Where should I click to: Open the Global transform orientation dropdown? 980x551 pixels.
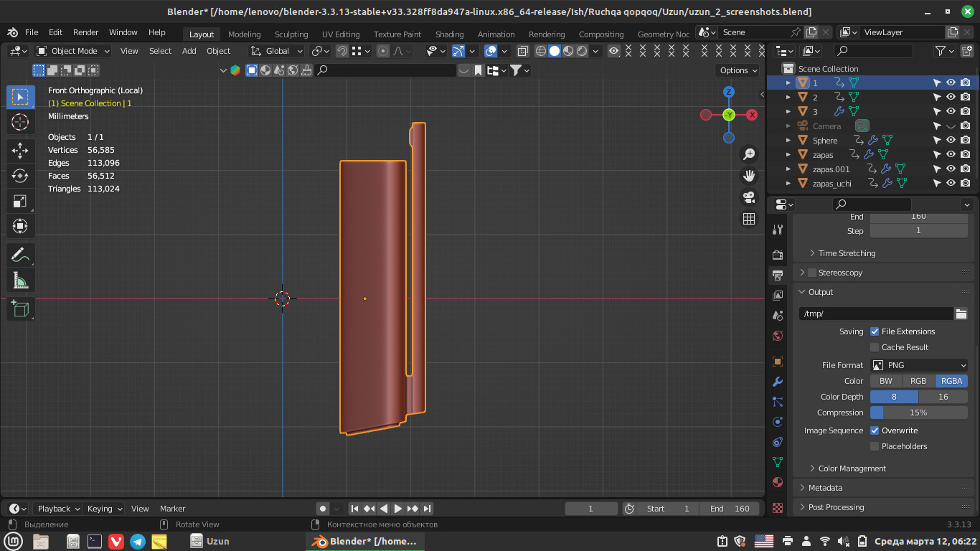click(x=277, y=51)
